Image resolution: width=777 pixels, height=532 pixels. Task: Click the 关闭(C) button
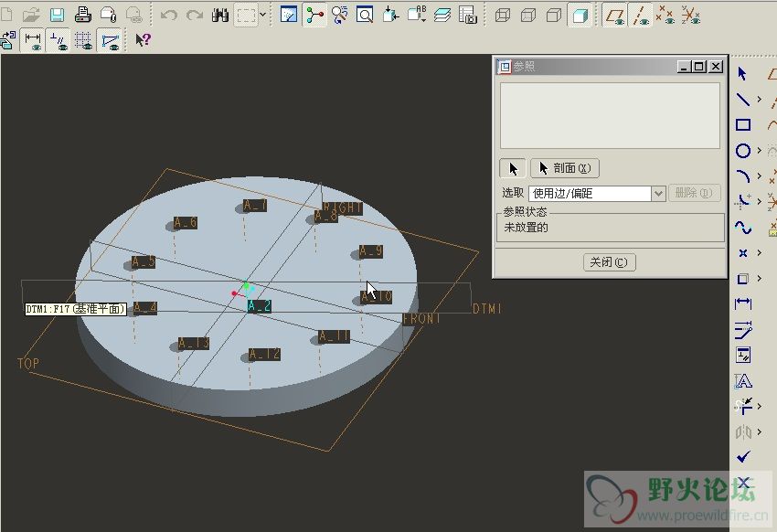[609, 262]
